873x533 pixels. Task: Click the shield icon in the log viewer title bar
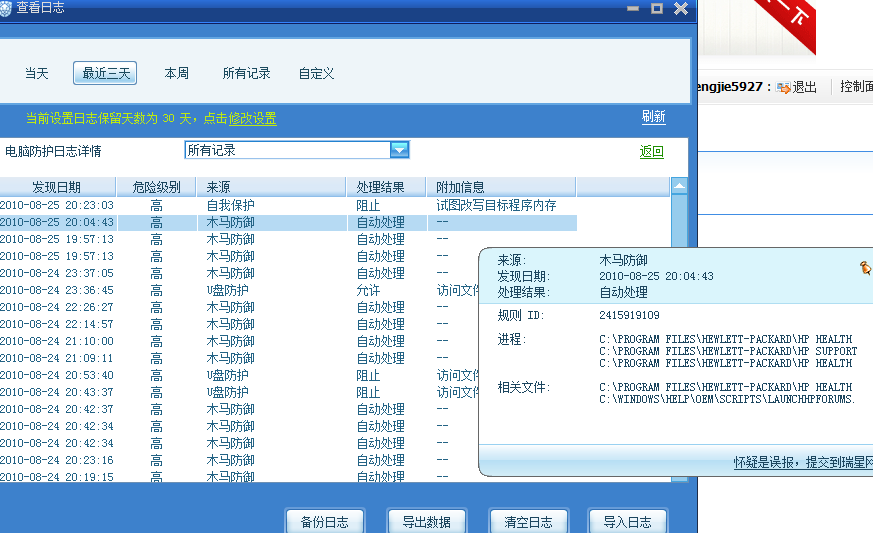[4, 8]
